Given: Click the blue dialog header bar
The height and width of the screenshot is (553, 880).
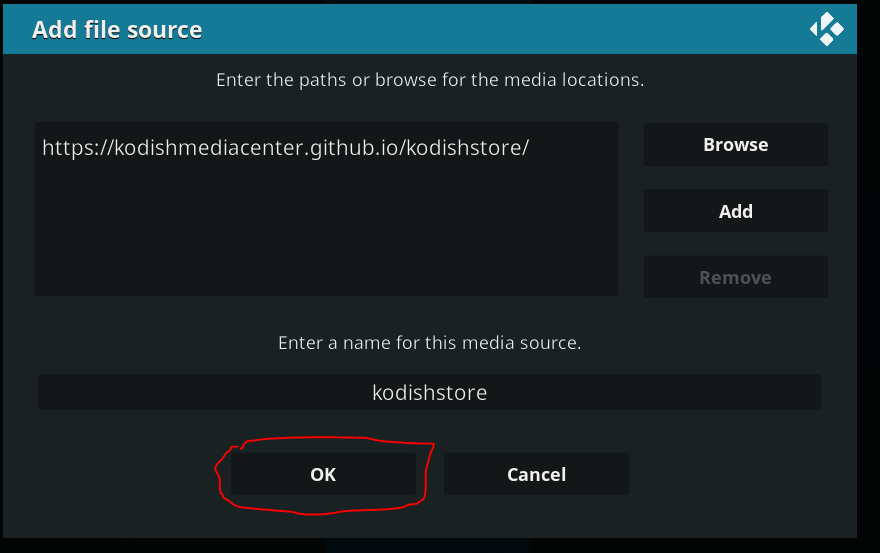Looking at the screenshot, I should point(430,29).
